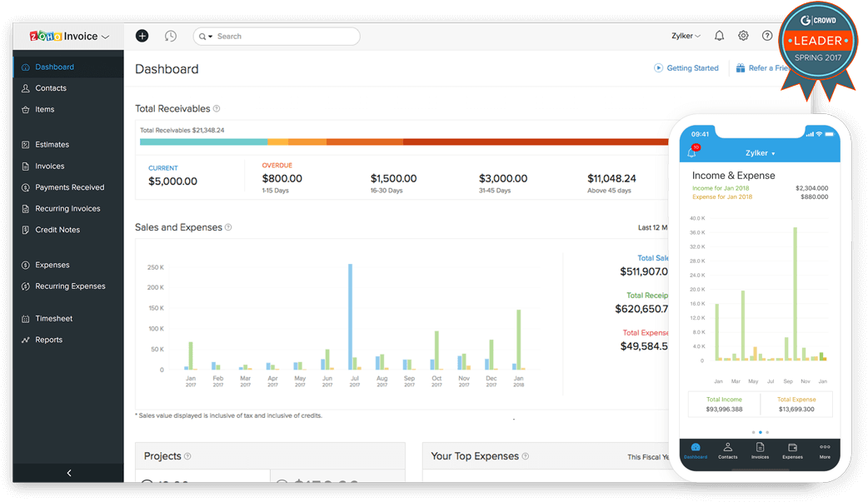Collapse the sidebar with the chevron
Screen dimensions: 868x502
pyautogui.click(x=68, y=473)
